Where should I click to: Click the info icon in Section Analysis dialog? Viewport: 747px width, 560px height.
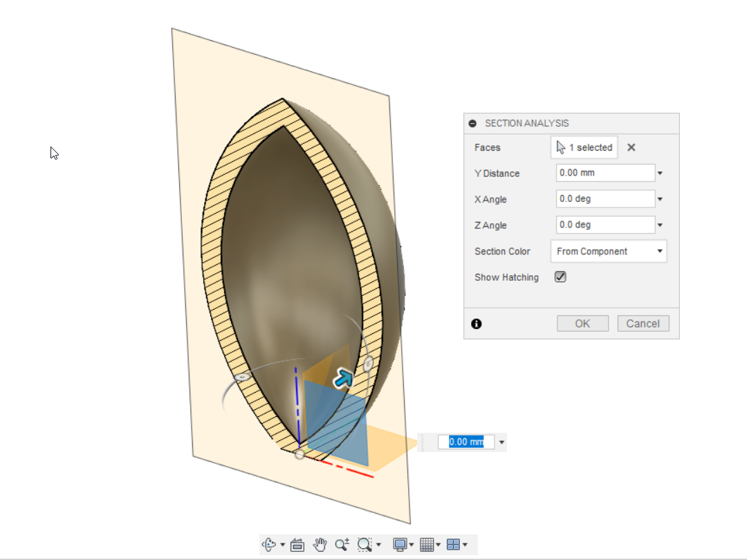point(477,324)
